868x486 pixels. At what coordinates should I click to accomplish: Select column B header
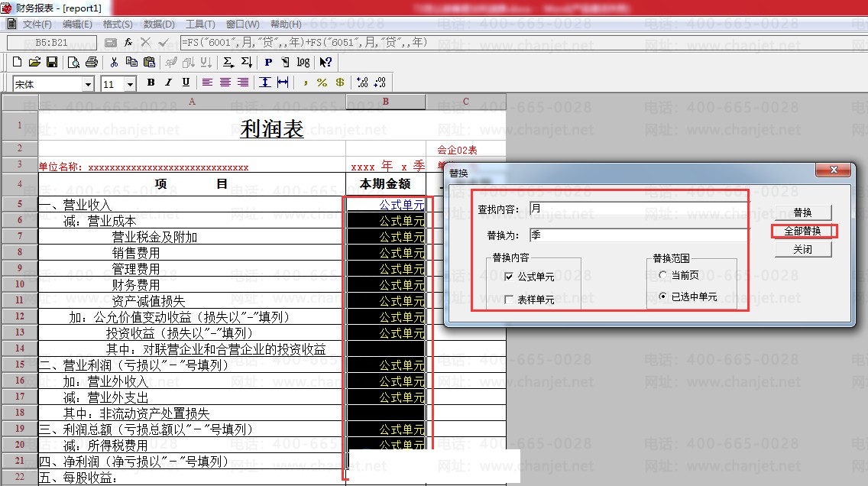pos(386,102)
